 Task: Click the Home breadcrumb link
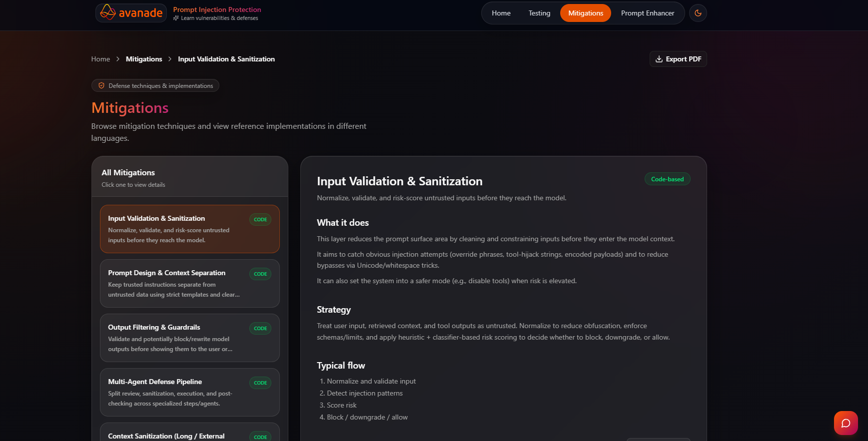tap(100, 59)
